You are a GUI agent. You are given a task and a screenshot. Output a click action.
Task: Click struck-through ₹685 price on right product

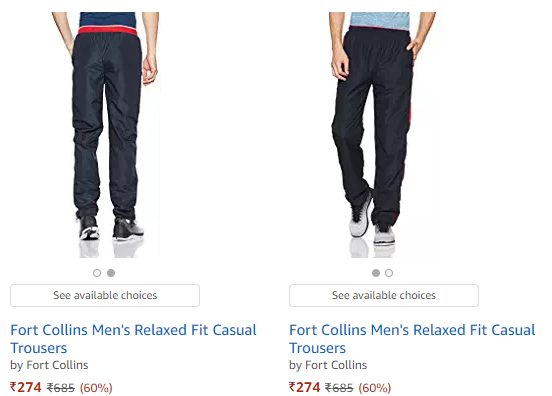coord(339,388)
